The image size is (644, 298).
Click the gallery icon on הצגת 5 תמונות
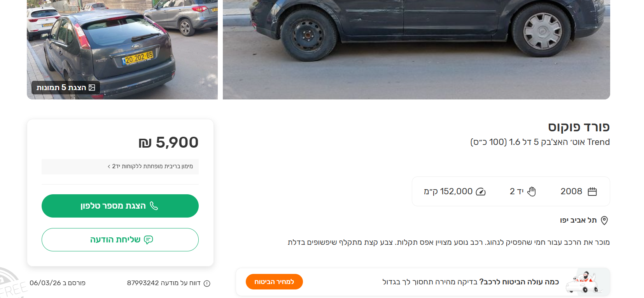pos(92,87)
